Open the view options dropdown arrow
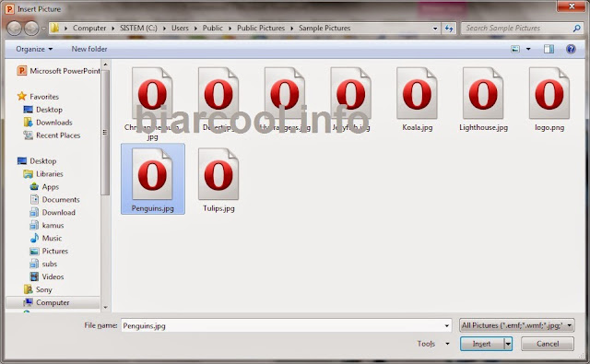 [528, 49]
